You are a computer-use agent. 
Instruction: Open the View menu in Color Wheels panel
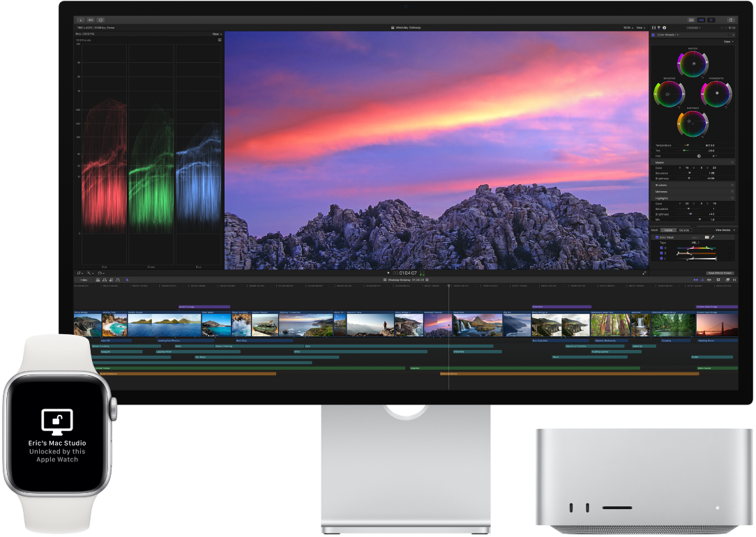point(728,42)
